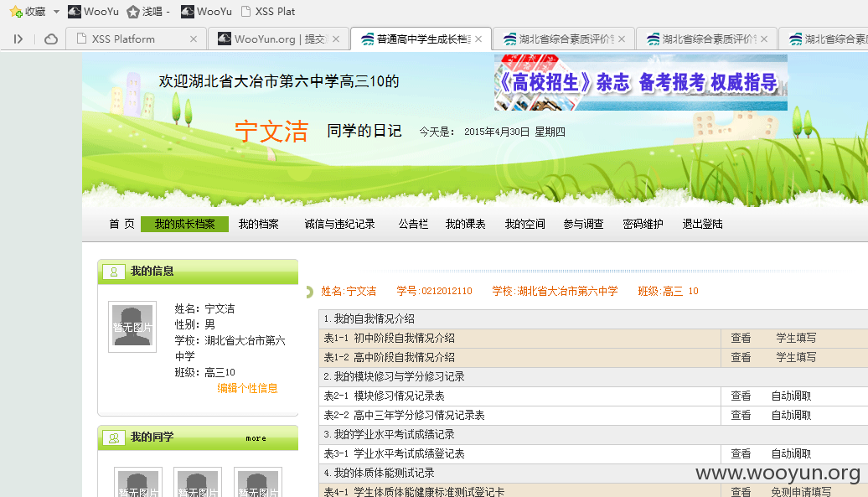Viewport: 868px width, 497px height.
Task: Click 编辑个性信息 link
Action: [x=247, y=388]
